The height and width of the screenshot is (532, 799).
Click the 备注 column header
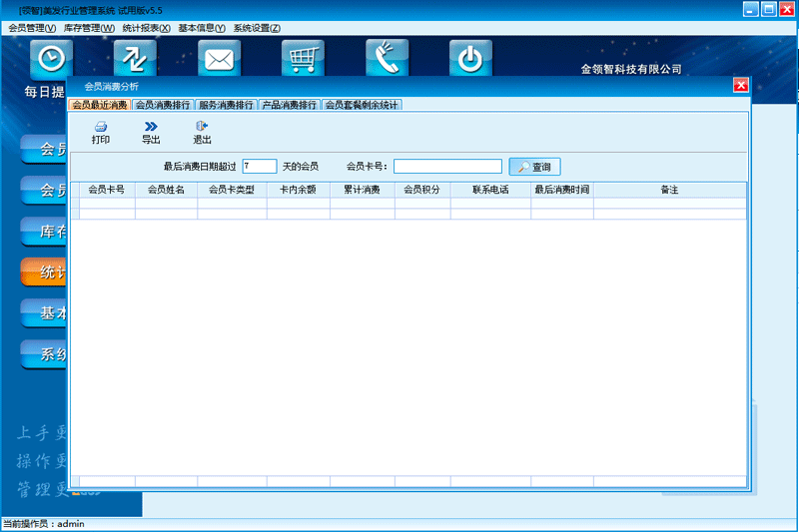(x=669, y=190)
